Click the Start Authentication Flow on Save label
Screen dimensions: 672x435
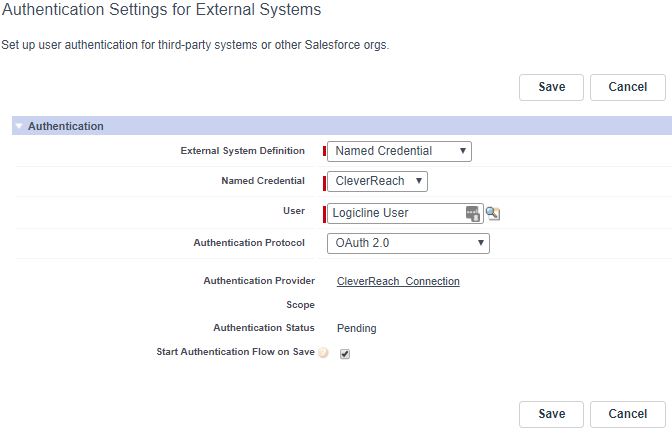pos(235,352)
